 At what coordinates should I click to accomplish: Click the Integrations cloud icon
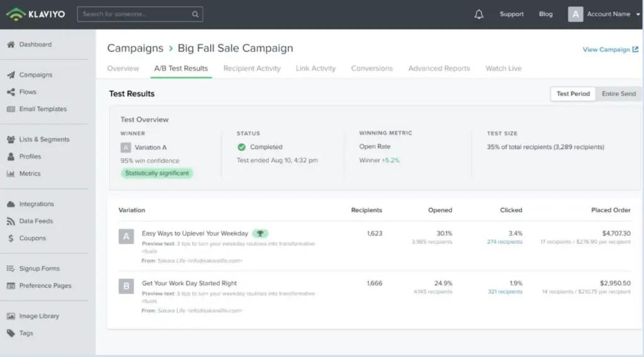11,204
